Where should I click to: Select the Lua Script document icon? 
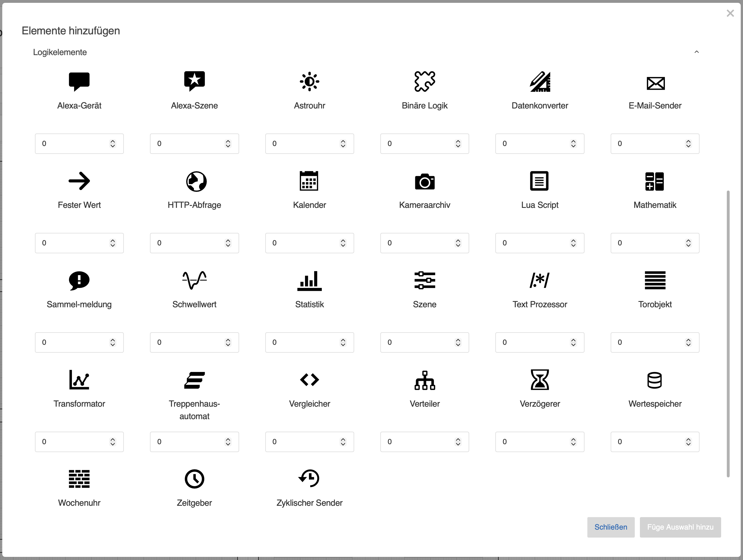(x=539, y=181)
